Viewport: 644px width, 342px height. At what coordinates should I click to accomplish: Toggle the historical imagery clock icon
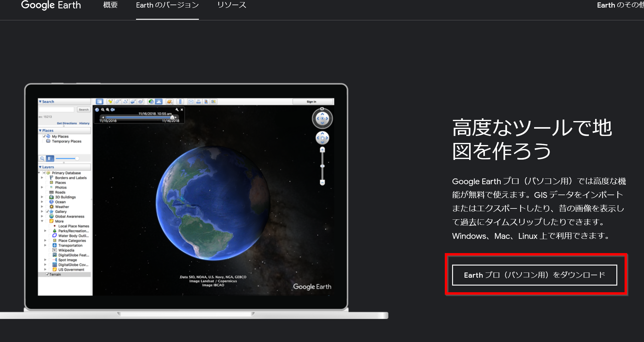click(x=151, y=102)
